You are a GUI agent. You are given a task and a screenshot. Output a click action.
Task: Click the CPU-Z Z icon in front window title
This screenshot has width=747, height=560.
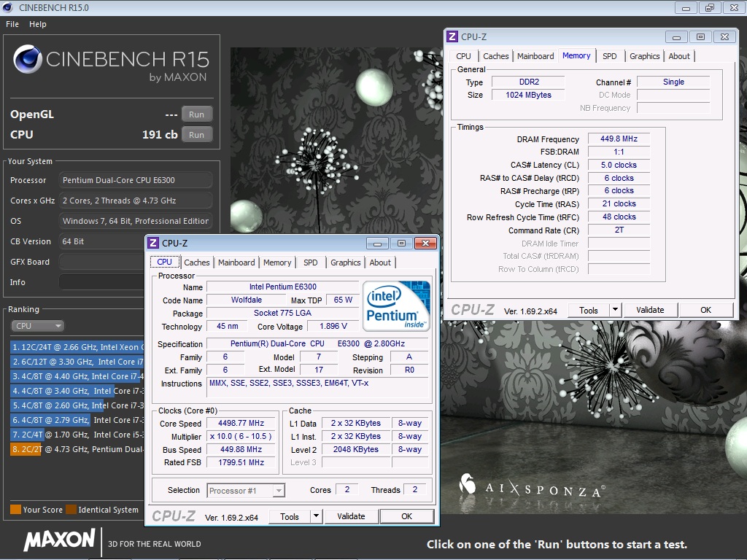(x=153, y=243)
